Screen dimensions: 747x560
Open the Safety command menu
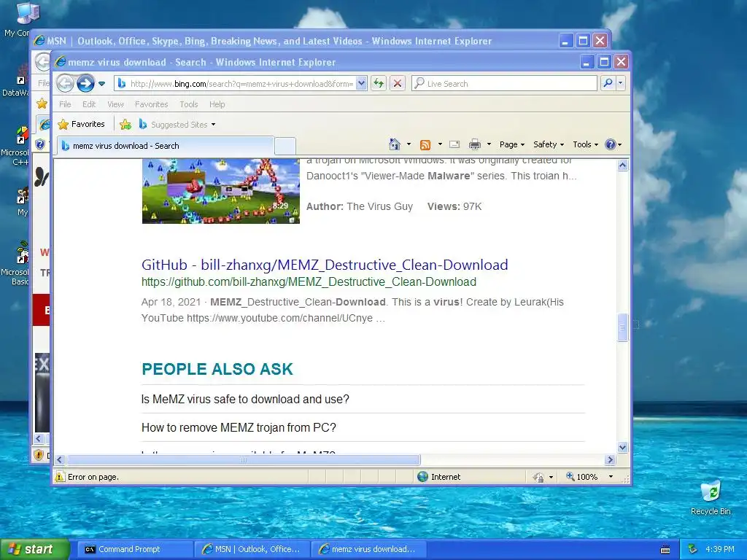[549, 144]
